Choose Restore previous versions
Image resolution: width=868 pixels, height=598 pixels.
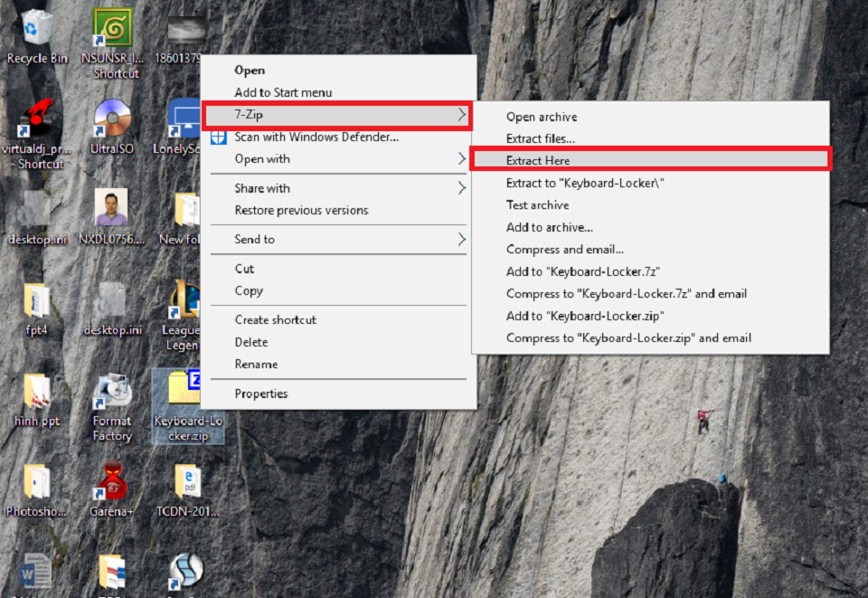338,211
